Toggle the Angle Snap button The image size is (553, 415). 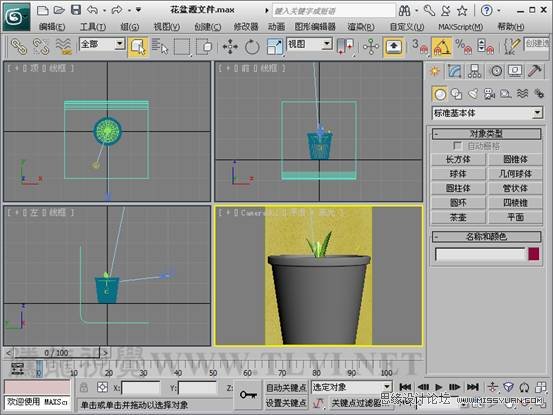(x=442, y=47)
